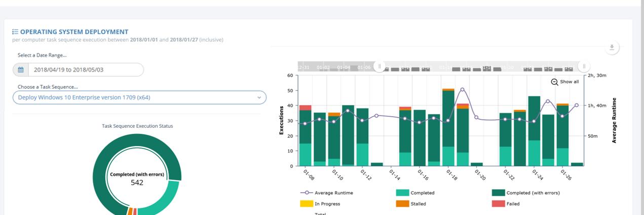
Task: Click the Select a Date Range label
Action: 42,55
